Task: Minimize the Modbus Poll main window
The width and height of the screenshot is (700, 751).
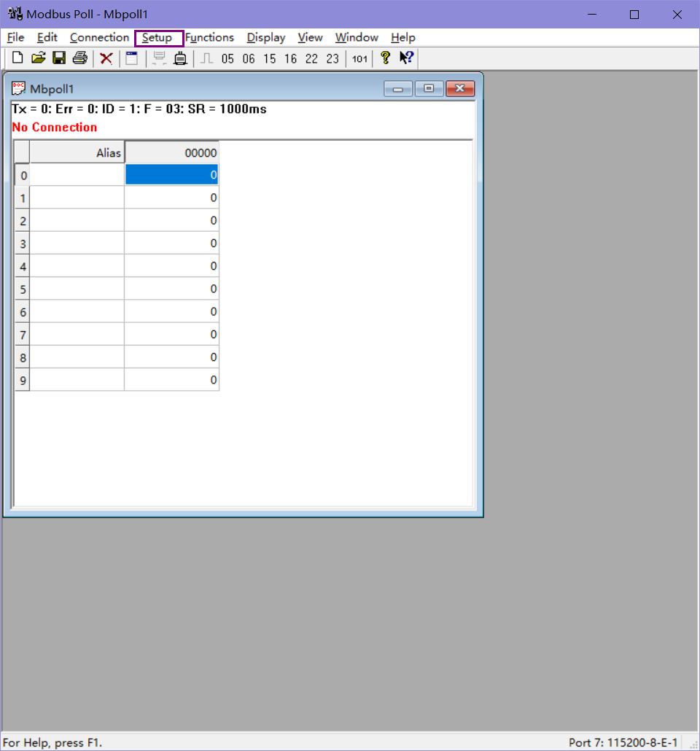Action: coord(592,15)
